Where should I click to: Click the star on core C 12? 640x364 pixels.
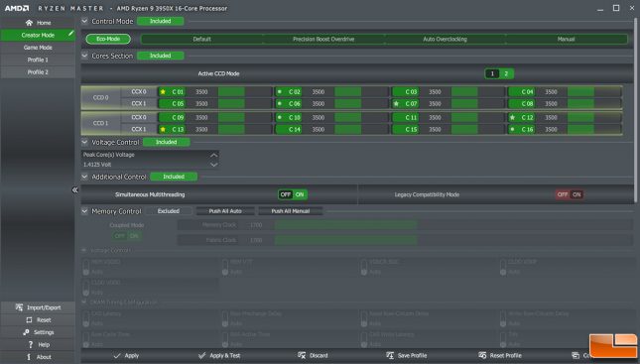(512, 117)
